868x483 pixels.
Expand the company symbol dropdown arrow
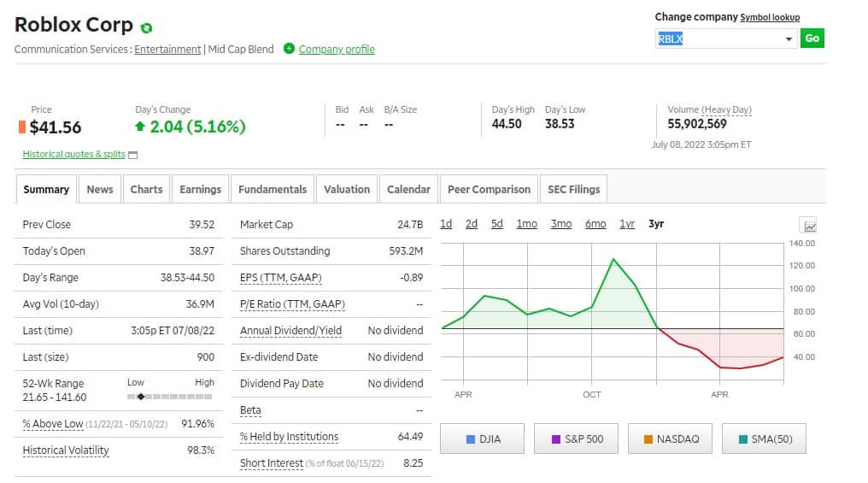click(x=789, y=38)
